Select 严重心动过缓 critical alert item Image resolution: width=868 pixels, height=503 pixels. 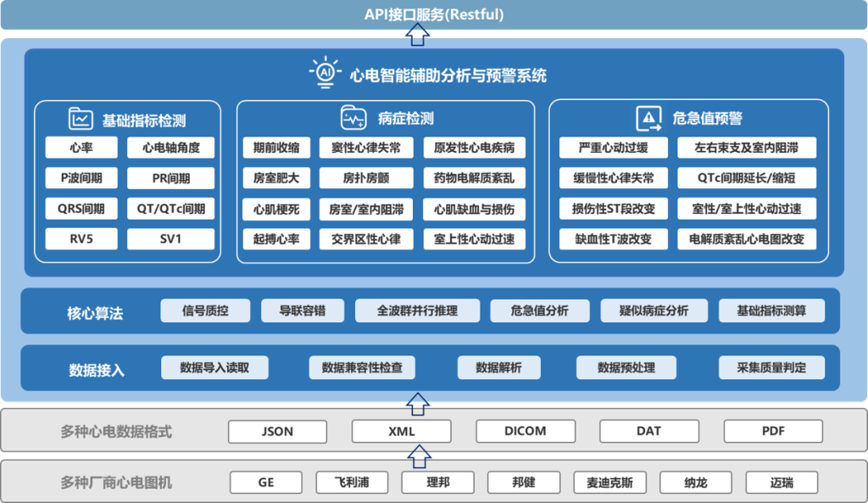click(x=613, y=148)
